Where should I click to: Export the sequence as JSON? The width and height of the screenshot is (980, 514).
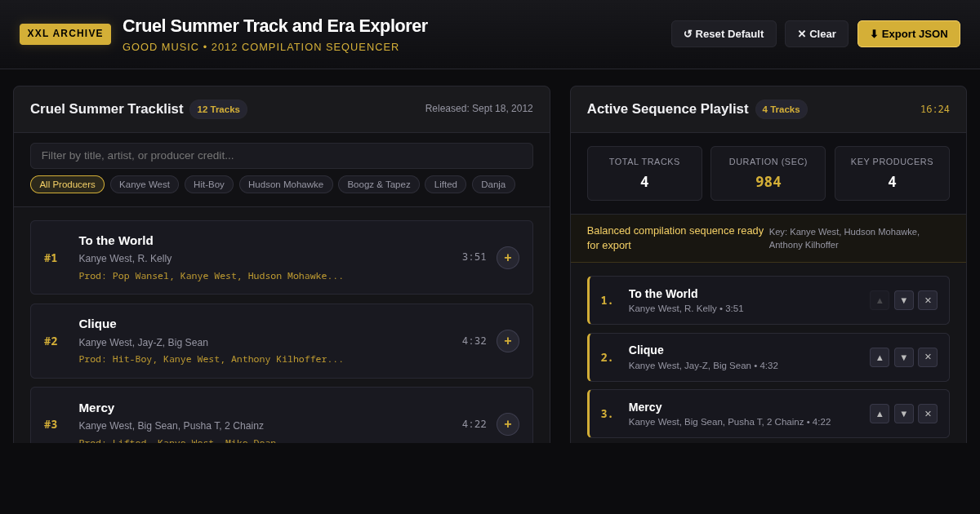coord(909,34)
